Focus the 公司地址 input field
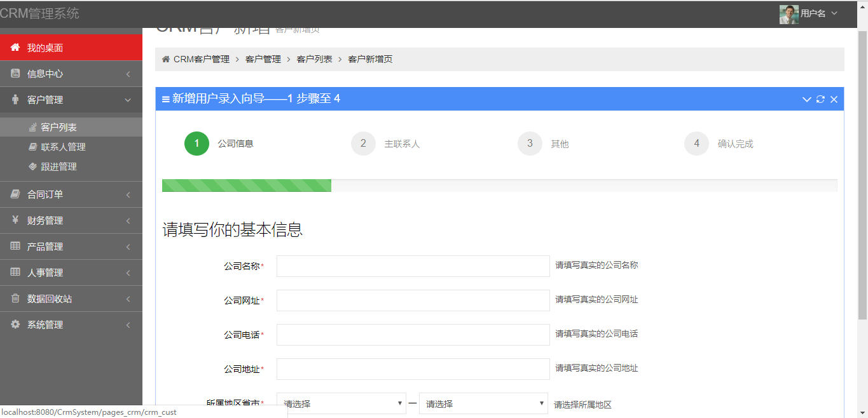This screenshot has width=868, height=418. point(413,369)
